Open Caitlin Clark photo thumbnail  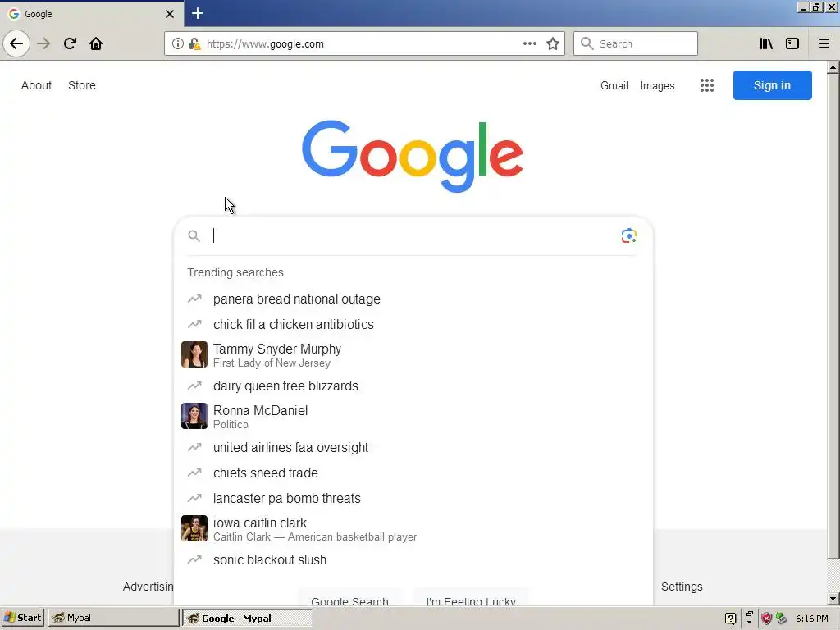[194, 528]
